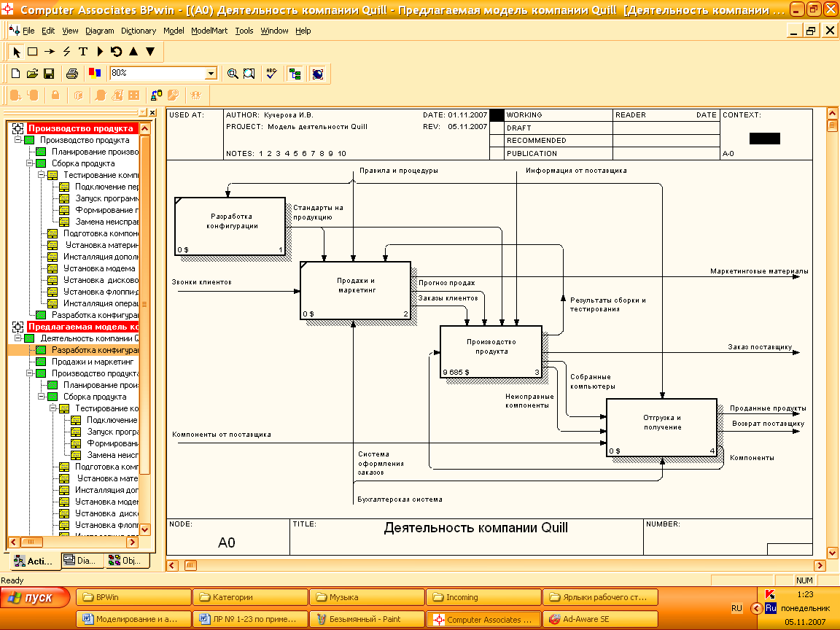This screenshot has height=630, width=840.
Task: Collapse first Тестирование компл node
Action: click(41, 175)
